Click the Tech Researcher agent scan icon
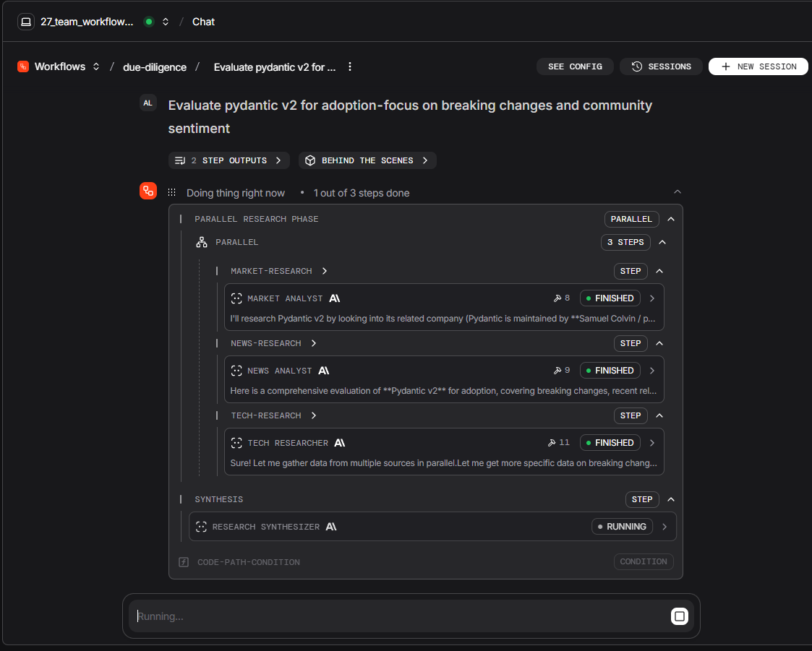This screenshot has width=812, height=651. point(236,443)
